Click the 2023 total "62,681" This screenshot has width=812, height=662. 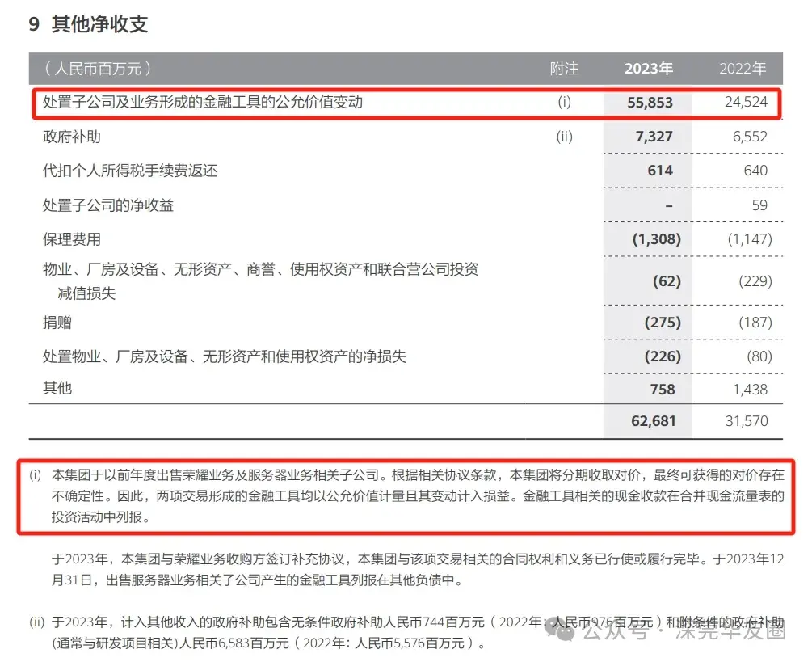coord(654,421)
